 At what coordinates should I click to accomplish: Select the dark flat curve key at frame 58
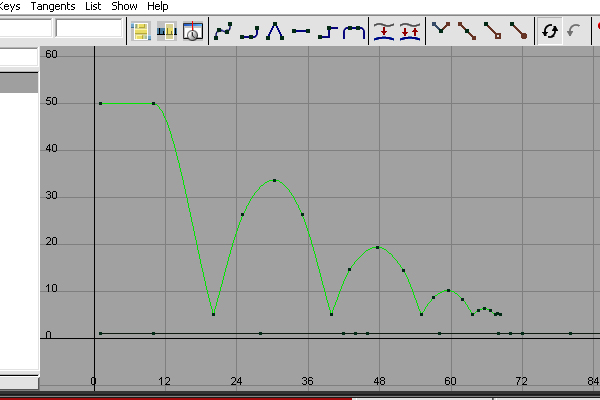tap(440, 333)
